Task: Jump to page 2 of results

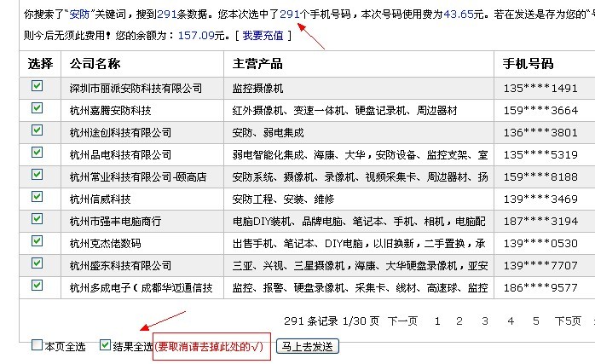Action: pos(461,321)
